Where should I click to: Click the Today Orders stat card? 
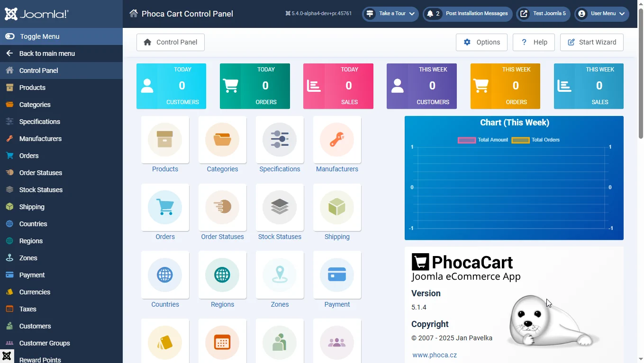pos(254,86)
